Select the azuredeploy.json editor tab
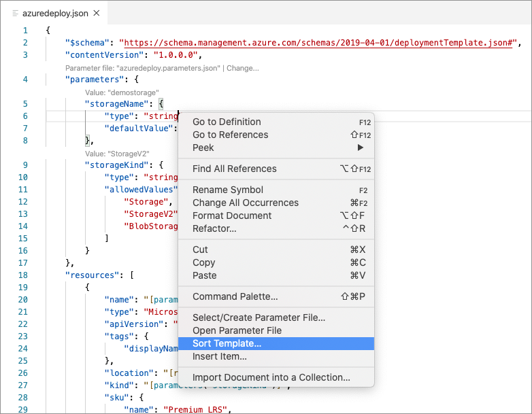This screenshot has height=414, width=532. click(x=55, y=13)
